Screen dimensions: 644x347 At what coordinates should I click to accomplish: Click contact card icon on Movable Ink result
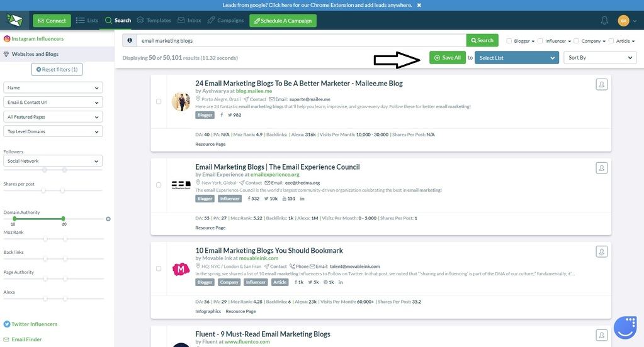coord(602,251)
